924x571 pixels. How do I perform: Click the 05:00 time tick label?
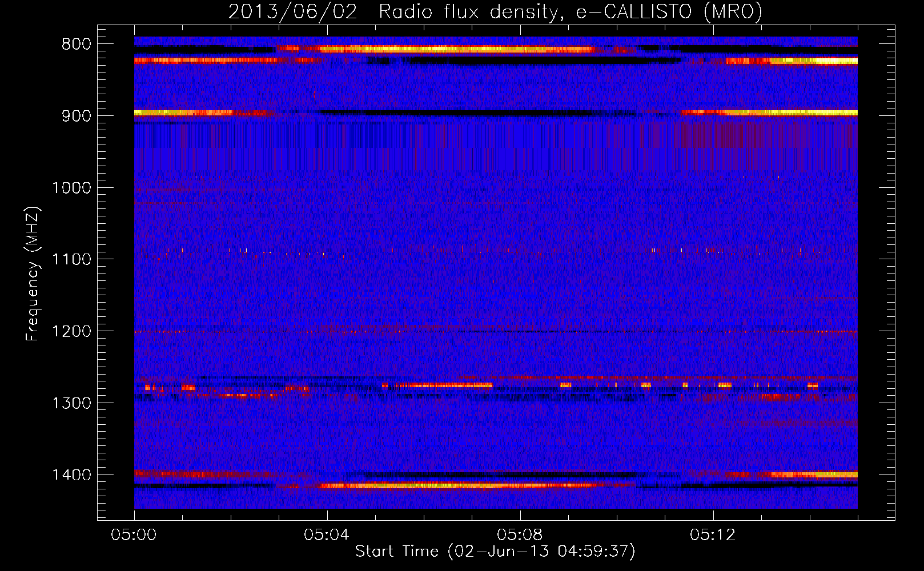pyautogui.click(x=134, y=535)
